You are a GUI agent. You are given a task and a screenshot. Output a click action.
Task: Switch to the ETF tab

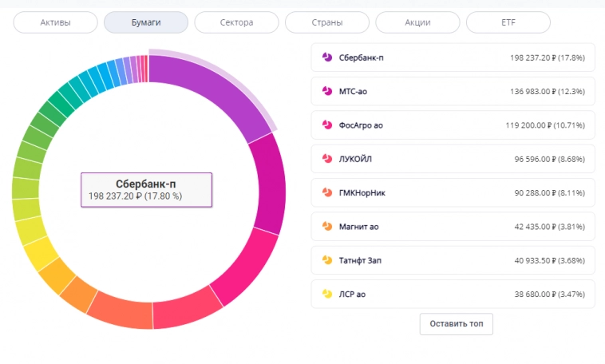(508, 22)
